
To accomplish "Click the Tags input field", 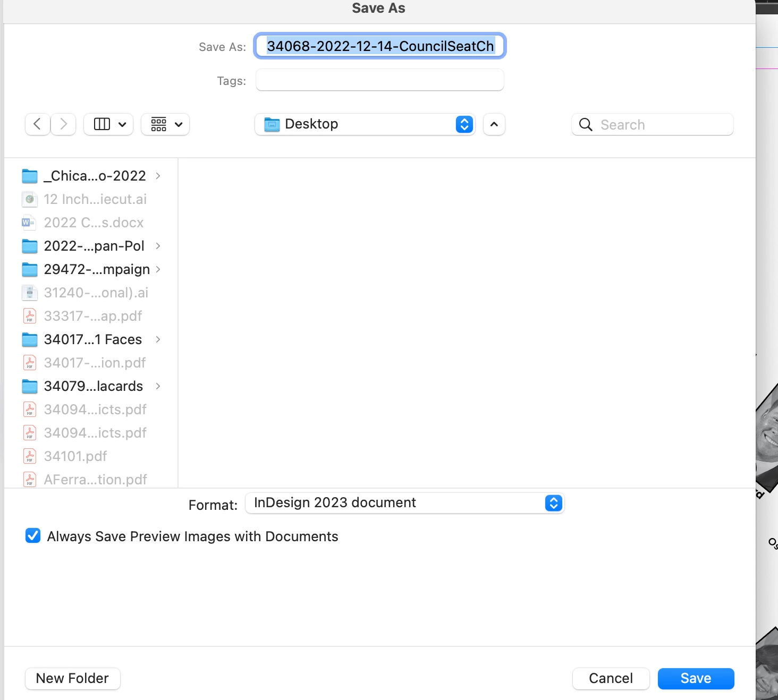I will pos(380,80).
